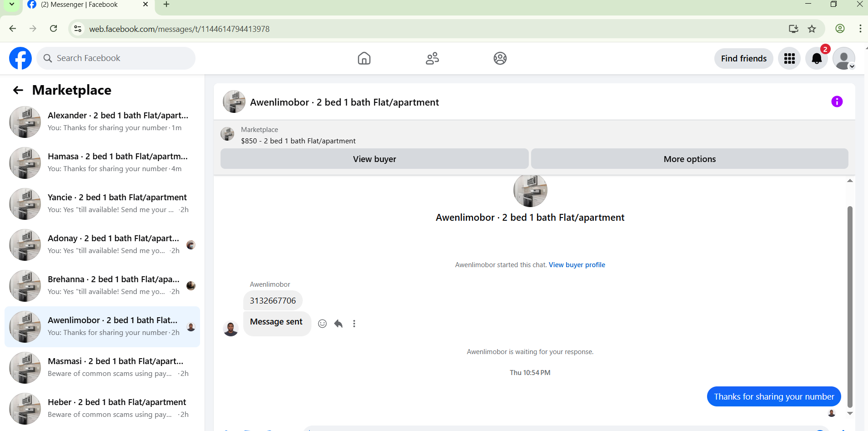The width and height of the screenshot is (868, 431).
Task: Bookmark this page with star icon
Action: point(812,29)
